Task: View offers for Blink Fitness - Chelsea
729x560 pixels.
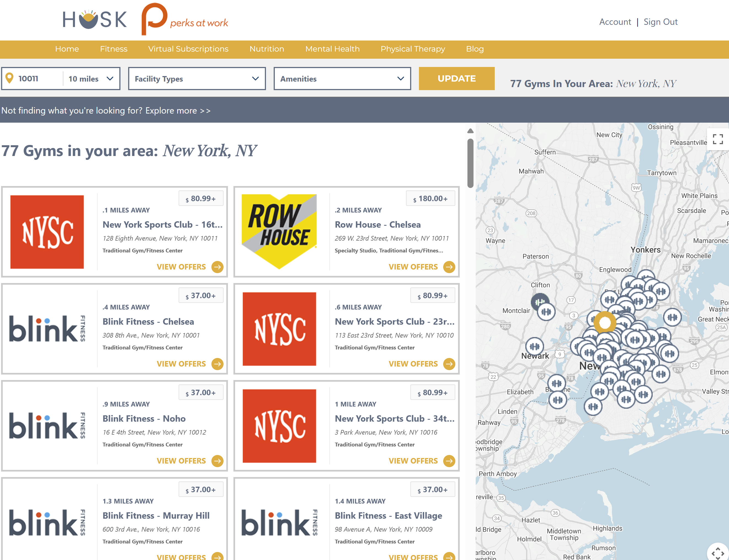Action: coord(181,364)
